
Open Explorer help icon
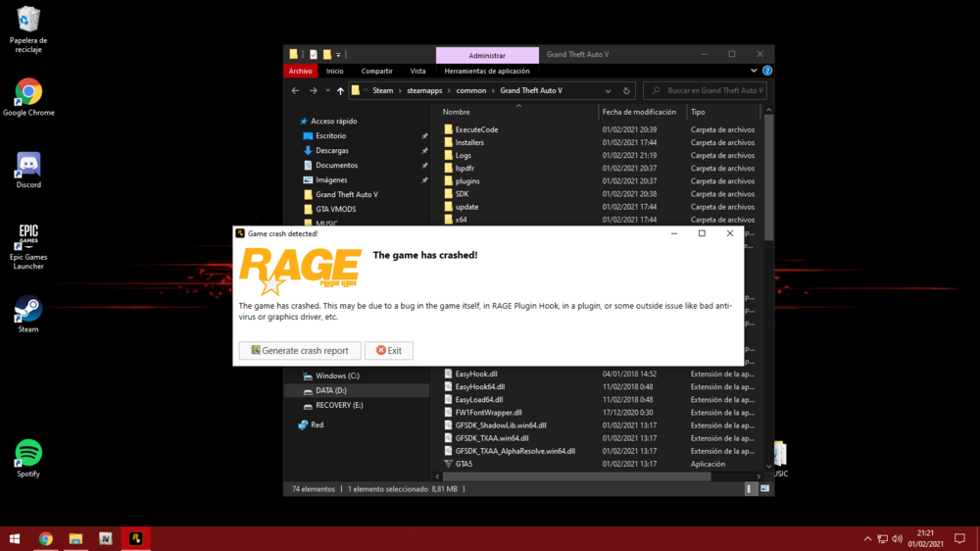(x=767, y=71)
